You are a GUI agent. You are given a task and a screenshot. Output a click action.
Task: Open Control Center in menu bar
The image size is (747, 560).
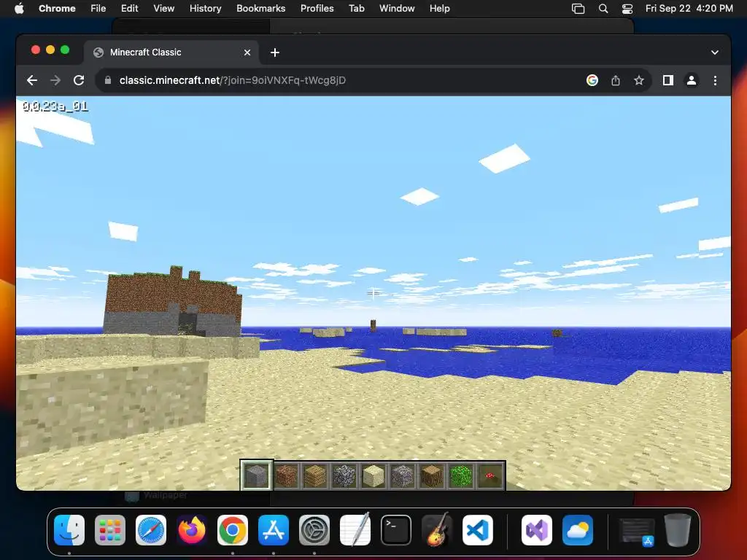627,9
